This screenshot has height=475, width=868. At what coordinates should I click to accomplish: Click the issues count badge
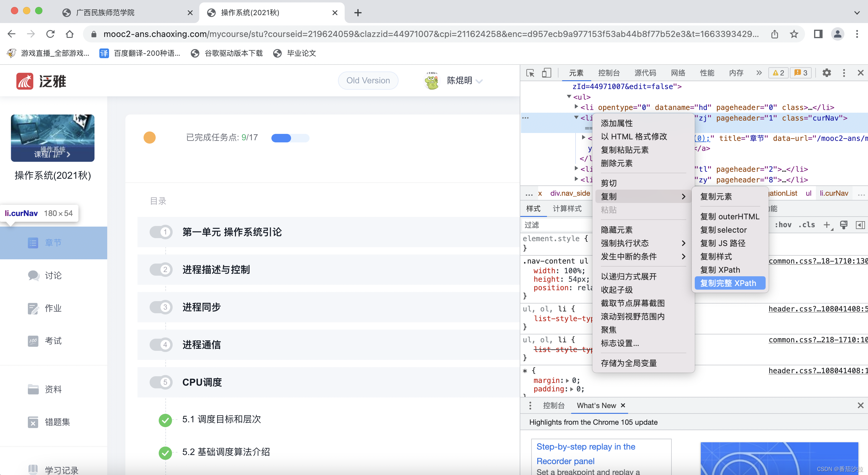click(x=800, y=73)
